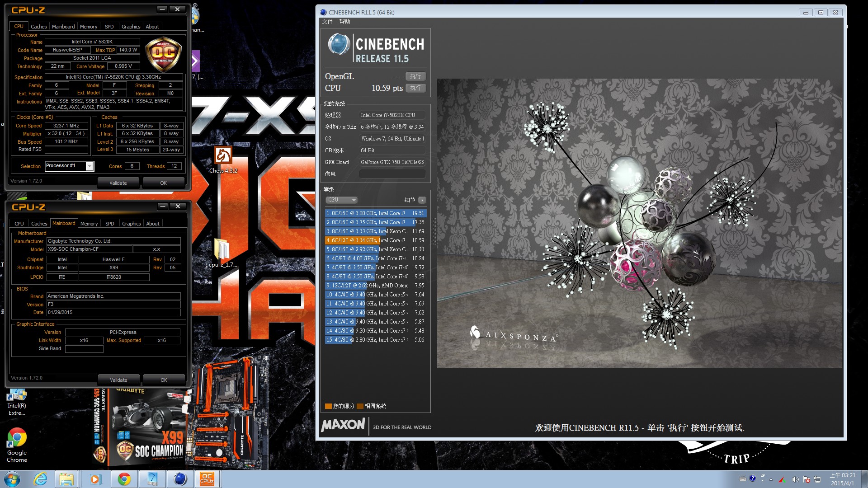Click the Cinebench sphere logo icon

339,45
